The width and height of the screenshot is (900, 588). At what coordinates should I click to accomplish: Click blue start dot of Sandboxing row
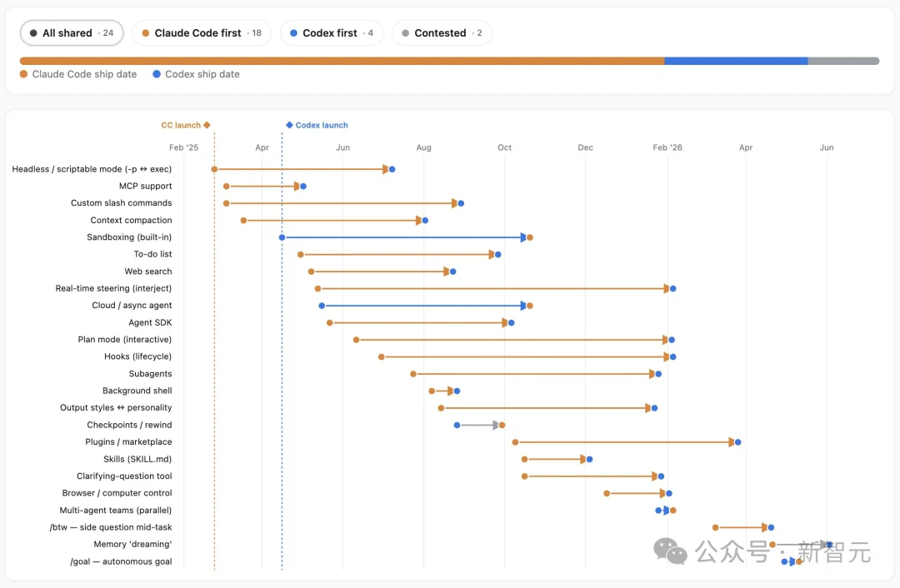coord(282,237)
